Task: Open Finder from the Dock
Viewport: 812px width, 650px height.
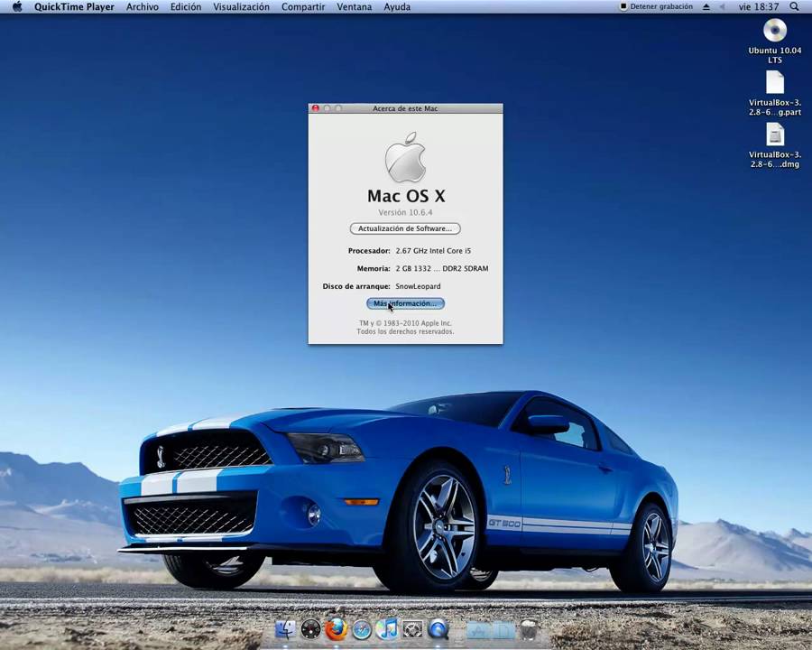Action: [x=285, y=630]
